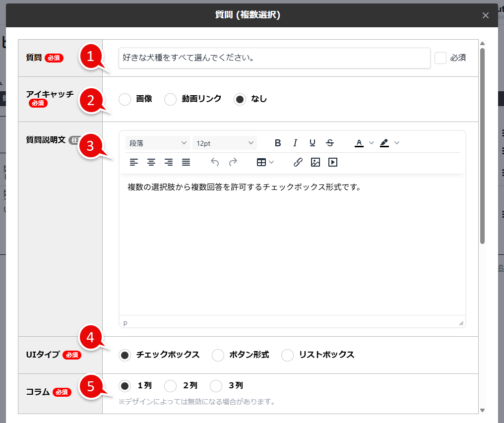Open the 12pt font size dropdown
The image size is (504, 423).
click(224, 142)
